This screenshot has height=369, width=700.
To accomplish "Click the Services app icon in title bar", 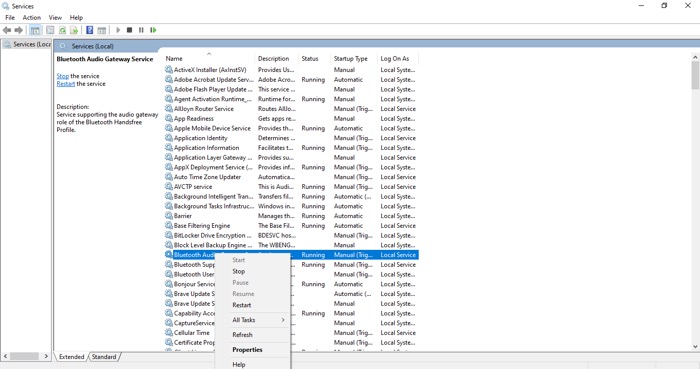I will (5, 6).
